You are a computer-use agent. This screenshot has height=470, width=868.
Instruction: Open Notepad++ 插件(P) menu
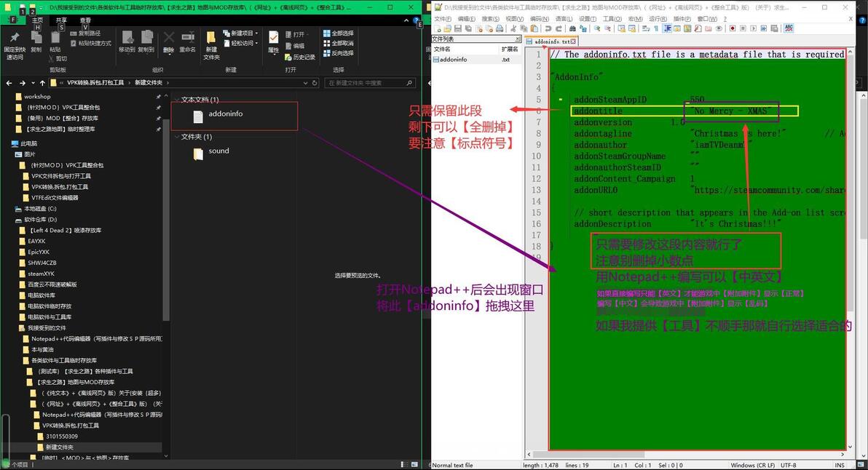(682, 19)
